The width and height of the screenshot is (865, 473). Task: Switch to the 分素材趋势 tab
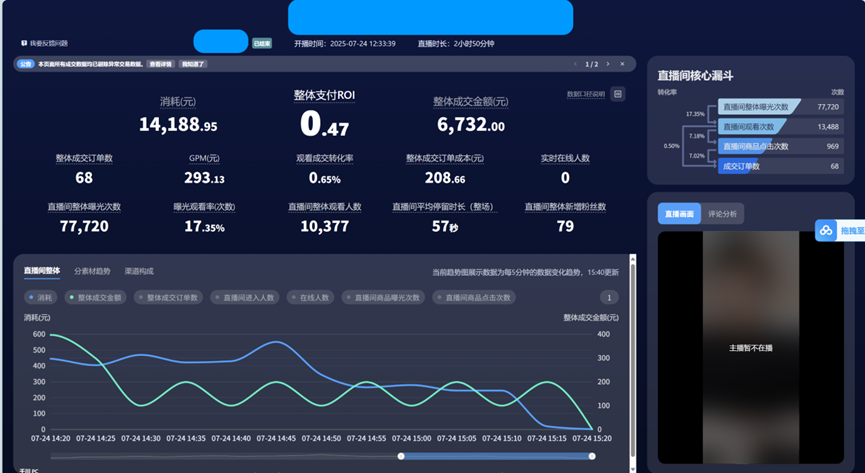(x=92, y=271)
